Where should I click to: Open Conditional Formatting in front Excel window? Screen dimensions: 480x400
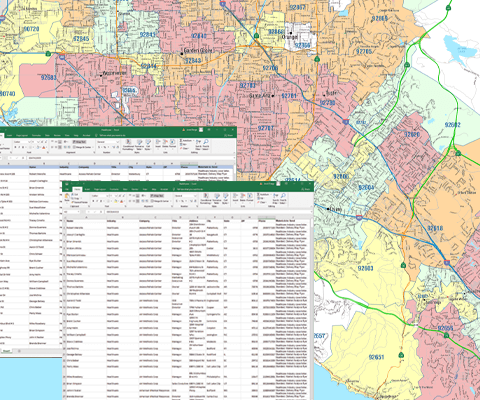click(206, 199)
